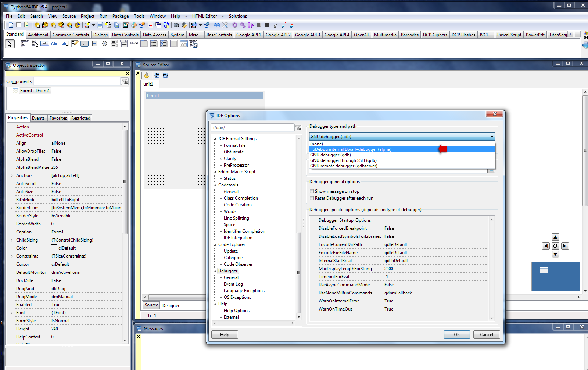Screen dimensions: 588x370
Task: Click the Find binoculars toolbar icon
Action: [176, 25]
